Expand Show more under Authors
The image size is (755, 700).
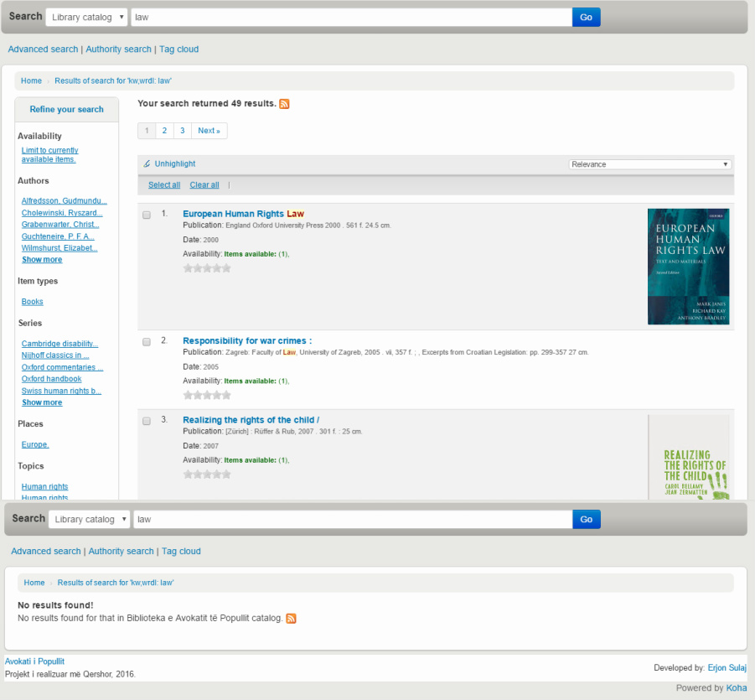[42, 260]
